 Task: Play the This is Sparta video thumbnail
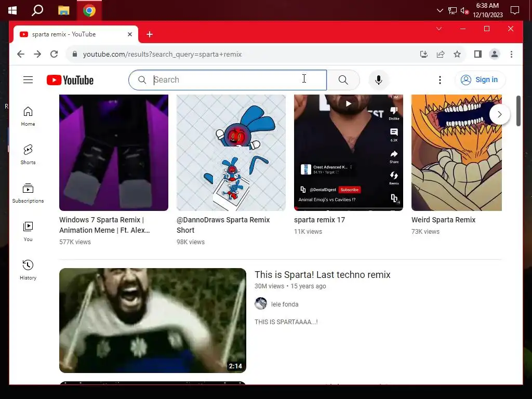[x=153, y=320]
